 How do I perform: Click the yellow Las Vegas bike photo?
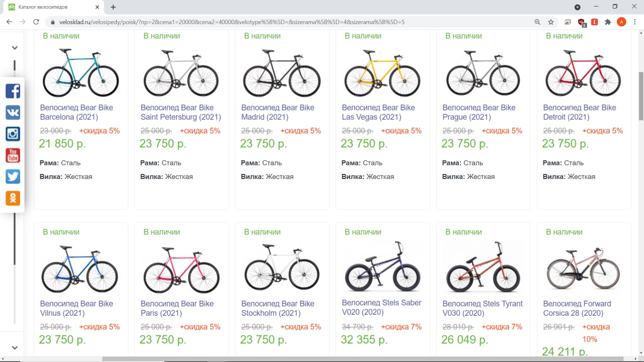point(382,73)
